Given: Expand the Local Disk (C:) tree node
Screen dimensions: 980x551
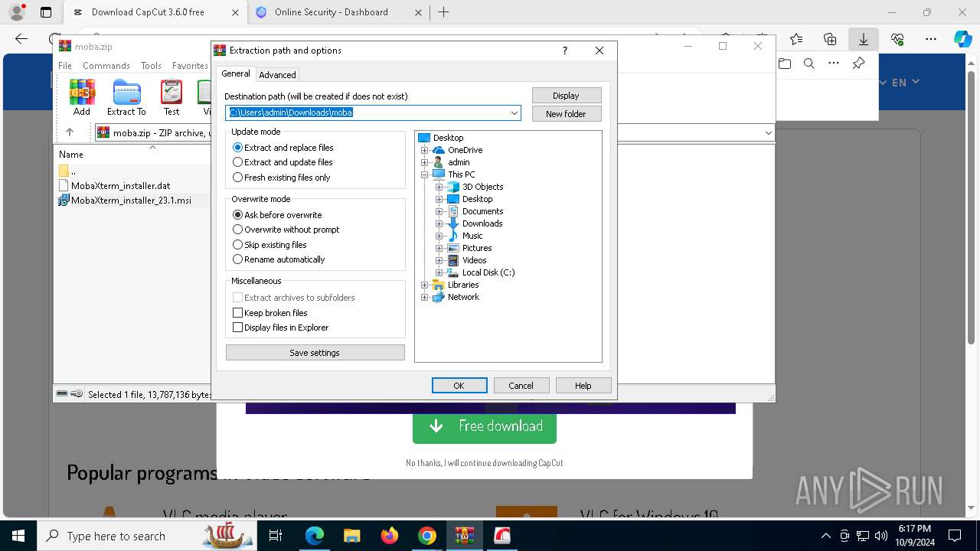Looking at the screenshot, I should pyautogui.click(x=439, y=272).
